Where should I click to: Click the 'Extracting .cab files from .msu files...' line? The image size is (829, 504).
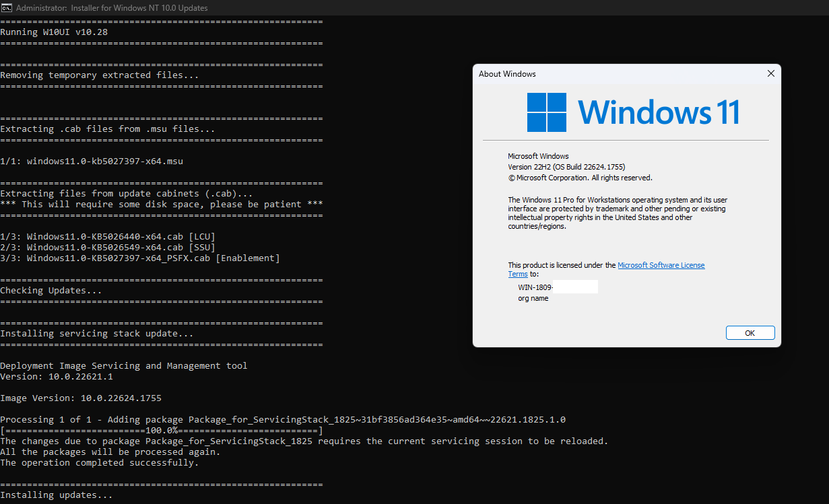coord(108,129)
